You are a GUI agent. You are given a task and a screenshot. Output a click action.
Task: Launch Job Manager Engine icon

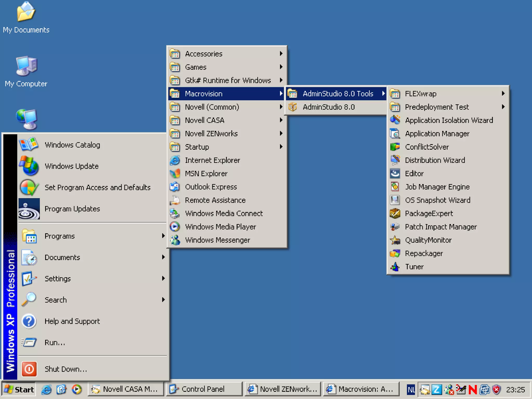[395, 187]
